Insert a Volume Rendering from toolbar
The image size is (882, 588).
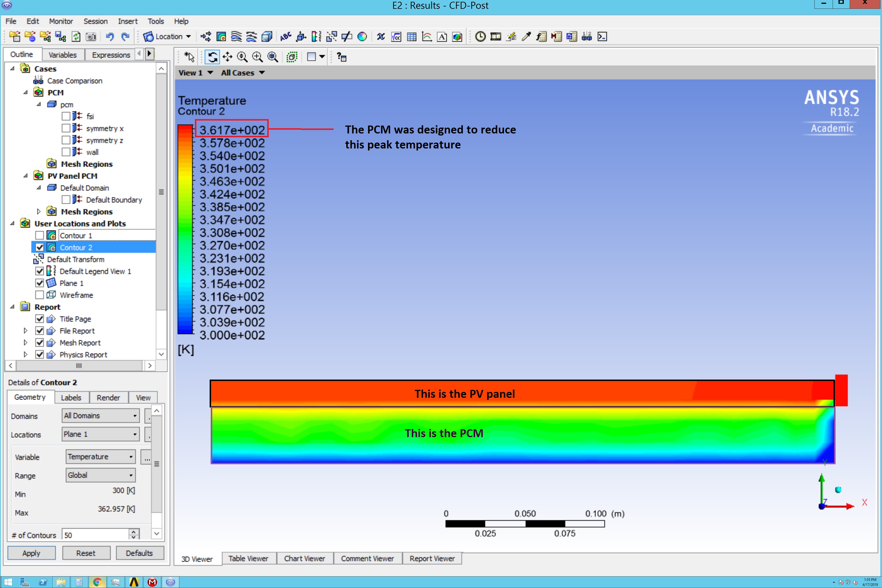(x=267, y=36)
